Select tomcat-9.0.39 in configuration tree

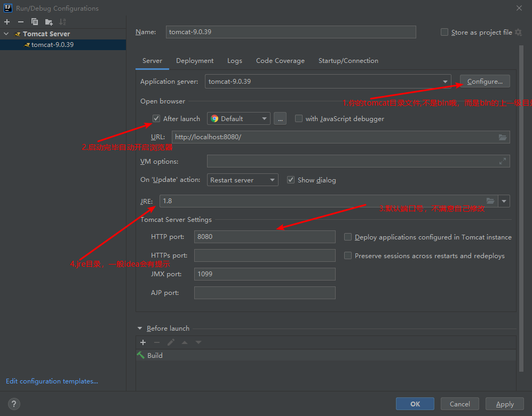pyautogui.click(x=63, y=45)
